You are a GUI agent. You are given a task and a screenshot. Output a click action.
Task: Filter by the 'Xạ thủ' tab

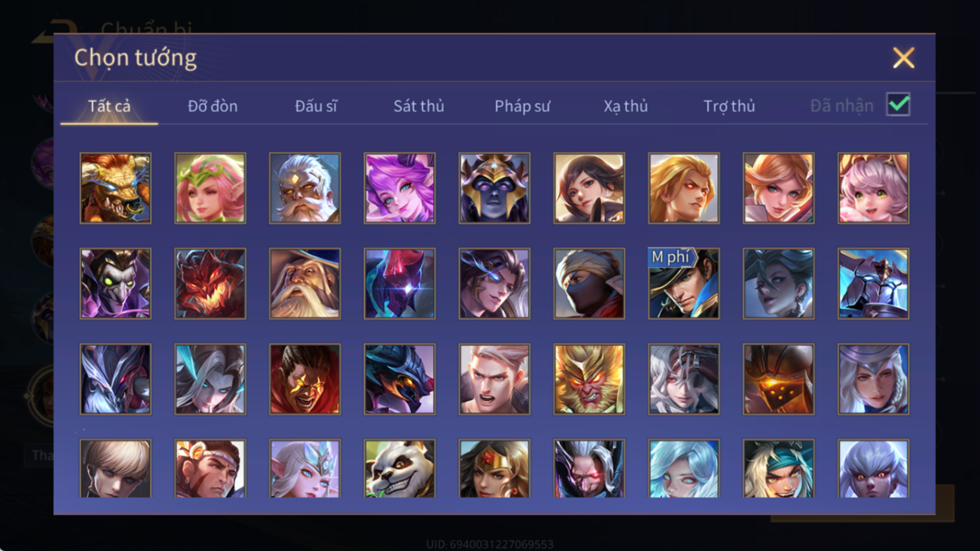coord(626,106)
